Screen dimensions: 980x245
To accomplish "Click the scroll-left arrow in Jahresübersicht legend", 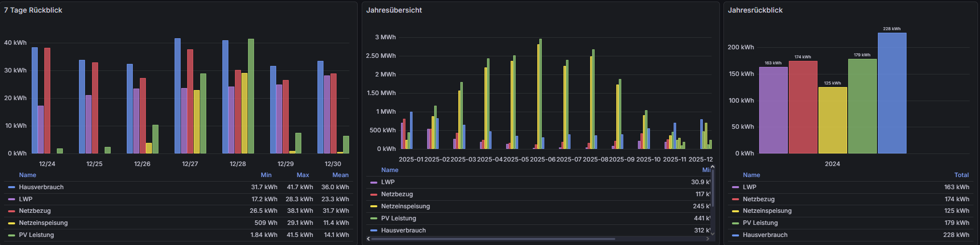I will [x=368, y=238].
